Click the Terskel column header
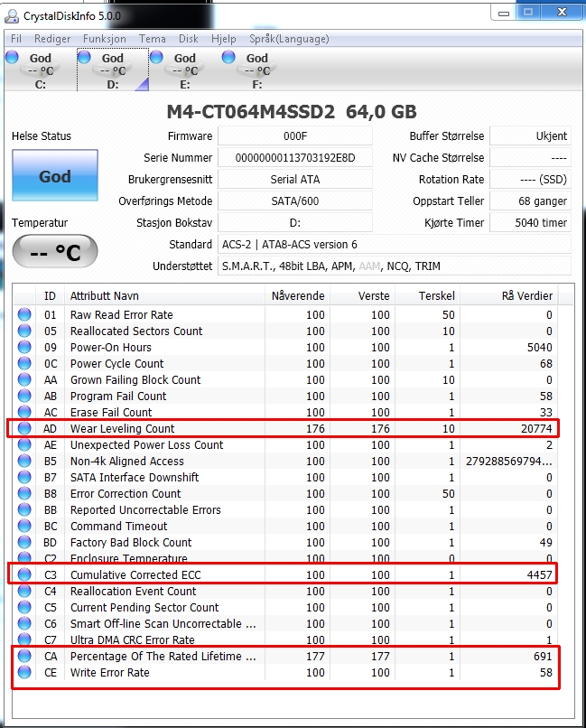Viewport: 586px width, 728px height. pyautogui.click(x=427, y=295)
